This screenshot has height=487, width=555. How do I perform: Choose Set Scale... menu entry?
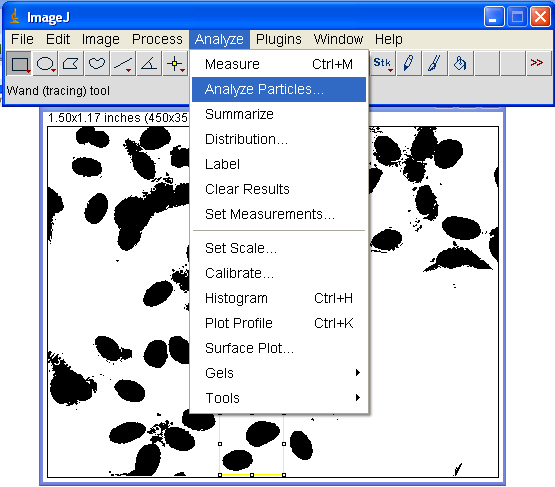(x=279, y=248)
